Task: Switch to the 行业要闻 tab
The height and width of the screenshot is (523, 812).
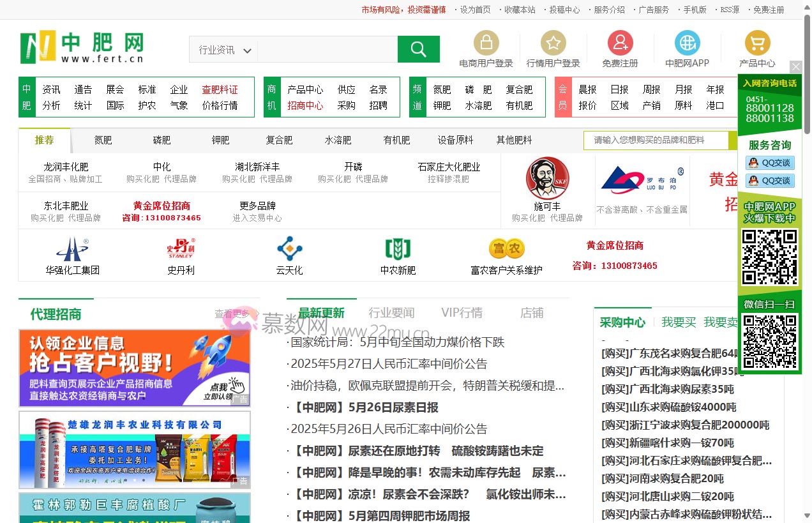Action: click(x=391, y=312)
